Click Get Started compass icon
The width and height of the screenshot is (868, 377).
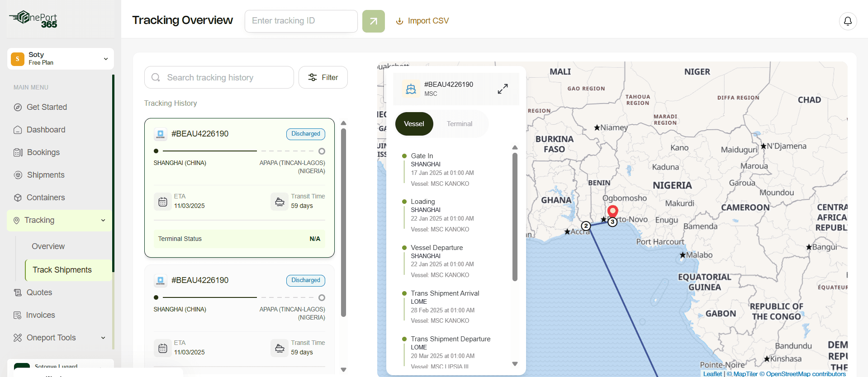[18, 107]
